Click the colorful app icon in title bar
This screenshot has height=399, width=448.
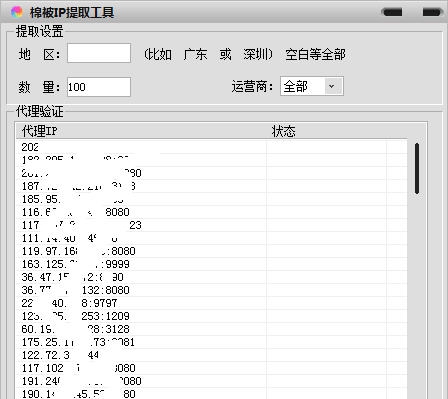[x=17, y=12]
